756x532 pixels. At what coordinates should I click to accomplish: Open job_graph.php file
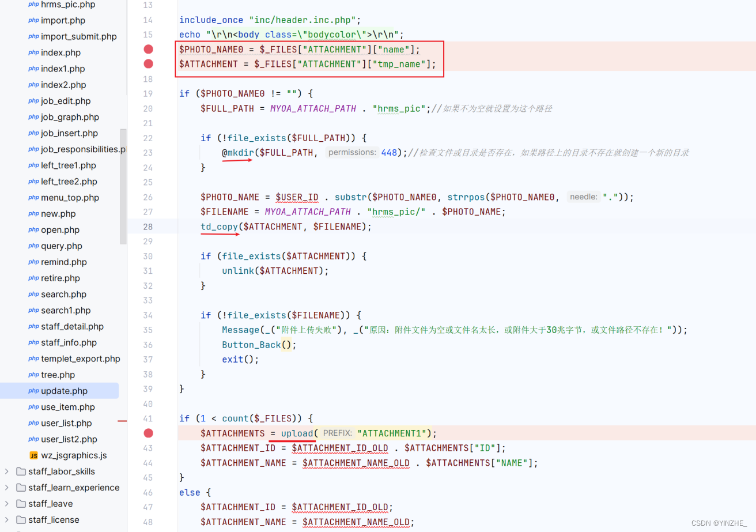pos(70,118)
